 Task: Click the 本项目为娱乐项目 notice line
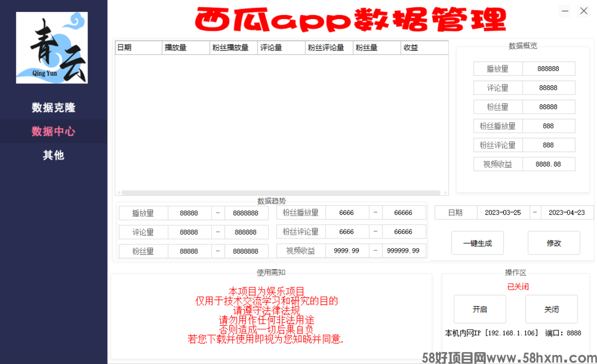click(x=267, y=291)
